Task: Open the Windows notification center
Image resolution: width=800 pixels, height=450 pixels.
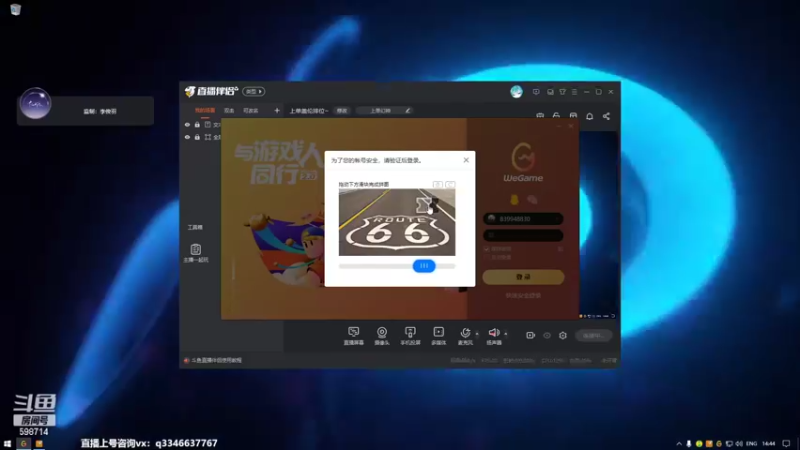Action: click(786, 444)
